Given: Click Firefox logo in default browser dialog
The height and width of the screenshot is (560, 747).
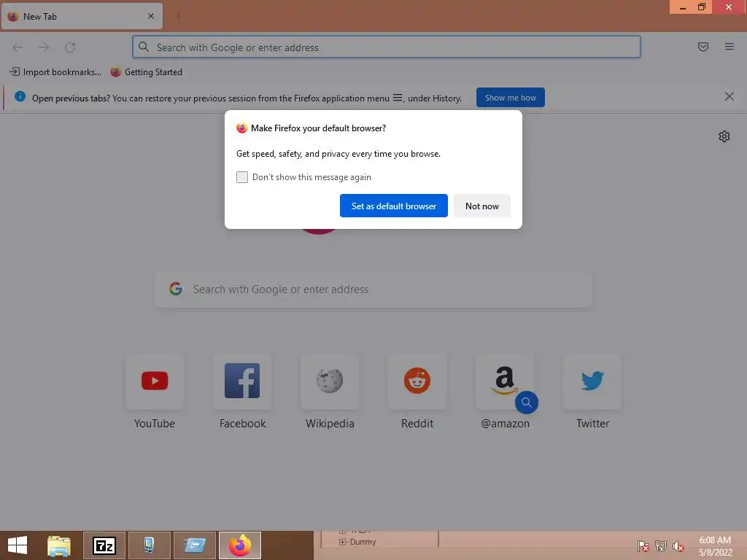Looking at the screenshot, I should point(242,128).
